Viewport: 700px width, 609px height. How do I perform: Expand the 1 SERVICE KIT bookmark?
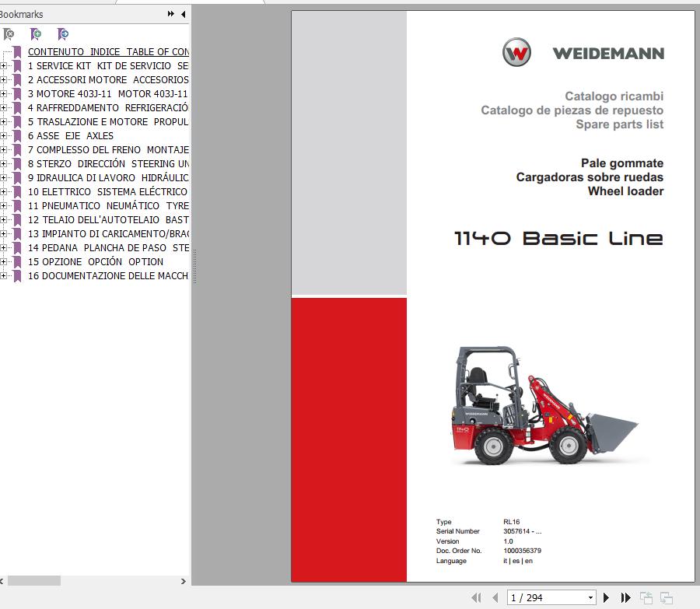click(x=4, y=65)
